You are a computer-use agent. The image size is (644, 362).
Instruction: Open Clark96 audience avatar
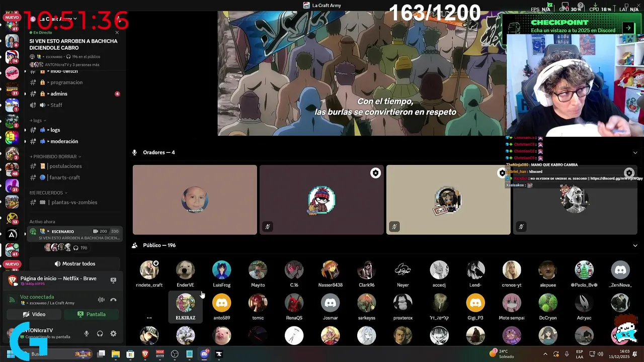[366, 270]
